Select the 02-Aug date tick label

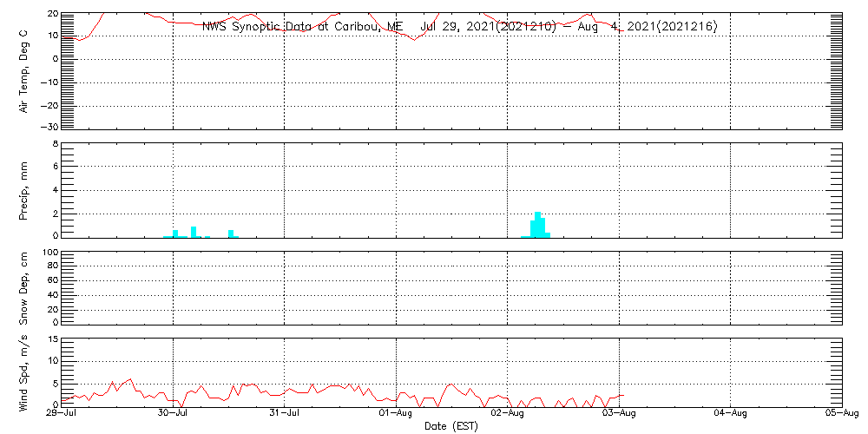[x=508, y=414]
